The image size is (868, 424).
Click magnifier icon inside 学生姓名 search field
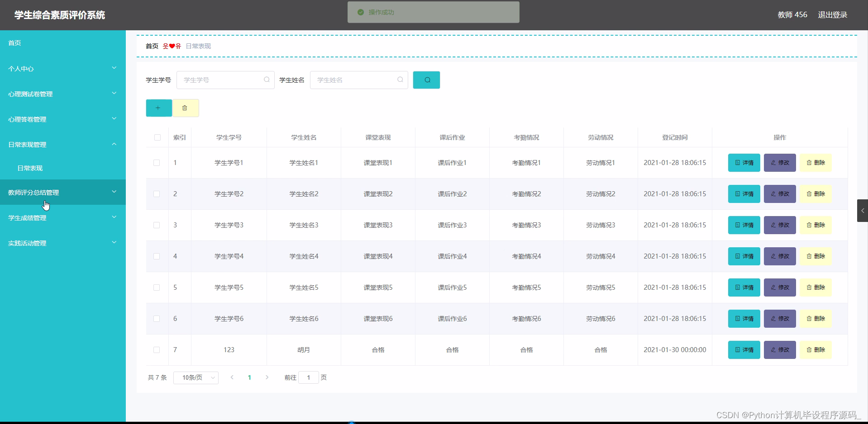400,80
